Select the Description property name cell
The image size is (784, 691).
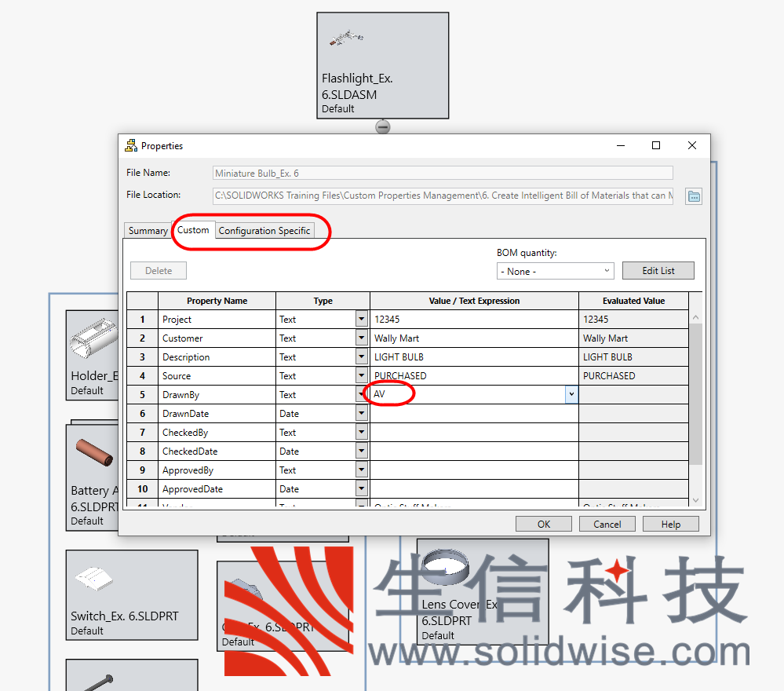coord(217,356)
